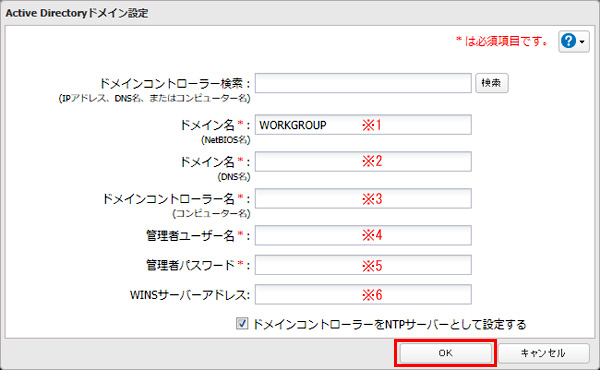This screenshot has height=370, width=600.
Task: Click the ドメインコントローラー名 input field
Action: pos(363,198)
